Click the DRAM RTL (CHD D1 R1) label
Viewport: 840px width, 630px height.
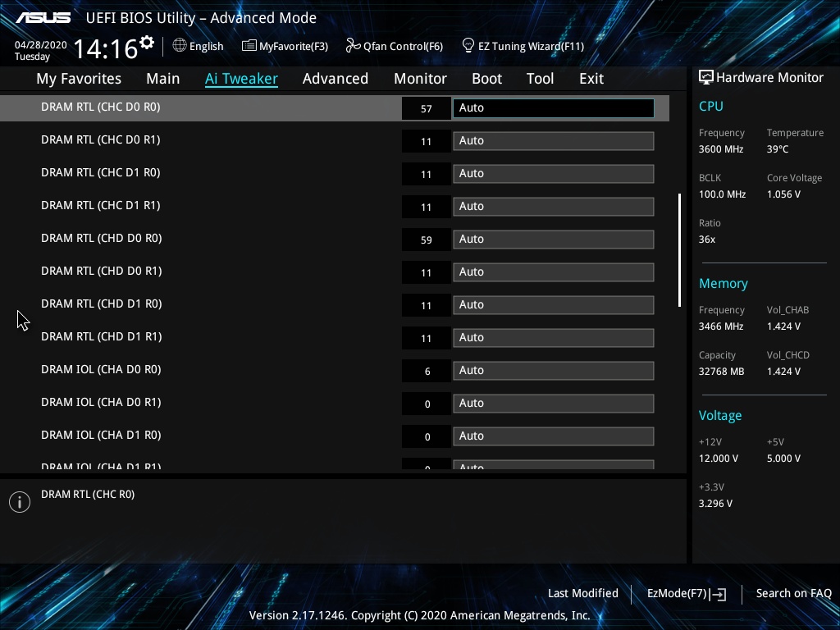point(101,336)
